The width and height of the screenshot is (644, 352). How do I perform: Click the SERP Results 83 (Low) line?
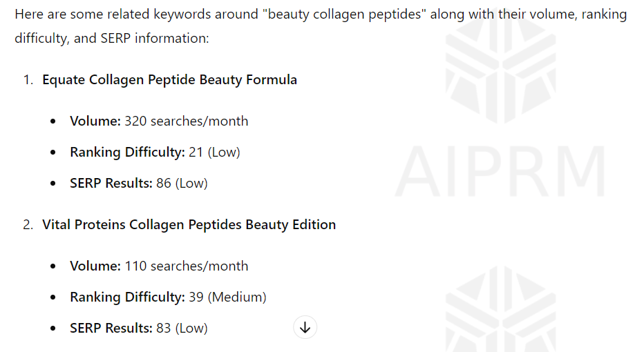coord(139,329)
